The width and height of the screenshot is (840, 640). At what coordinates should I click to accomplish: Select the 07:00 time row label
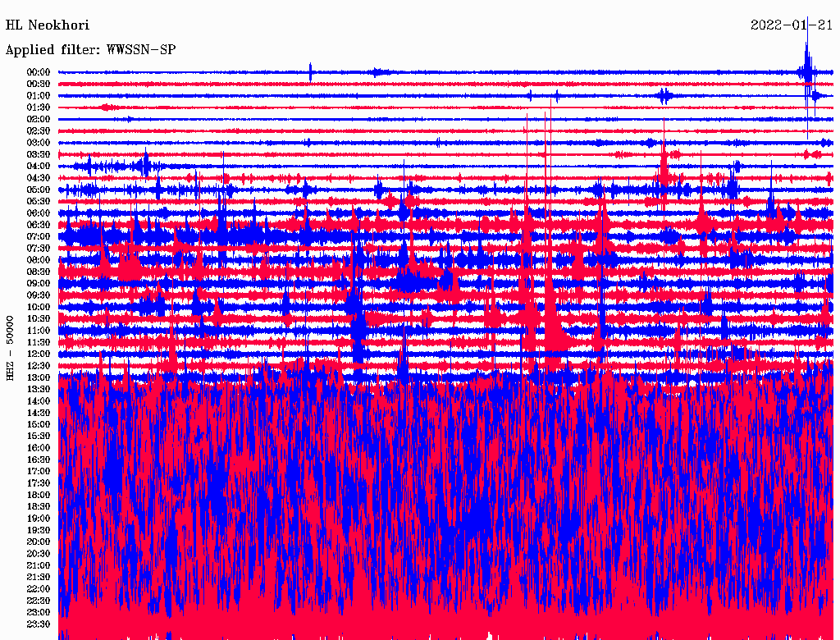pos(38,236)
